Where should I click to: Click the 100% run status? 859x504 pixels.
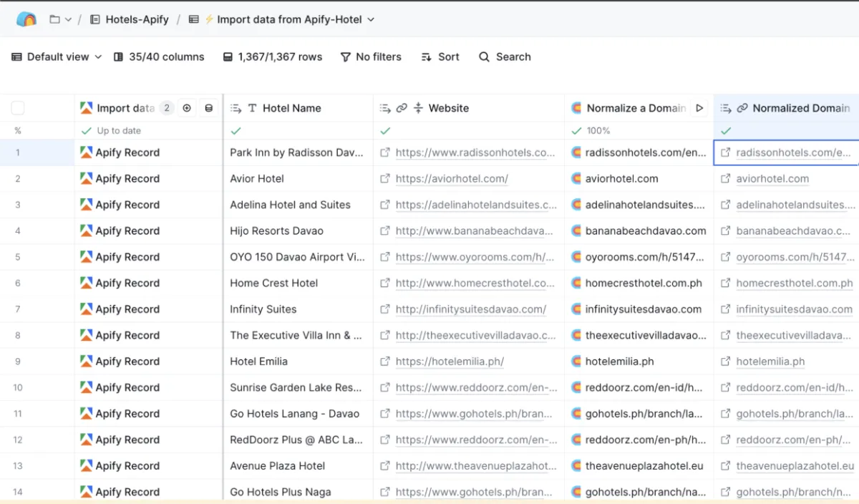click(x=591, y=131)
